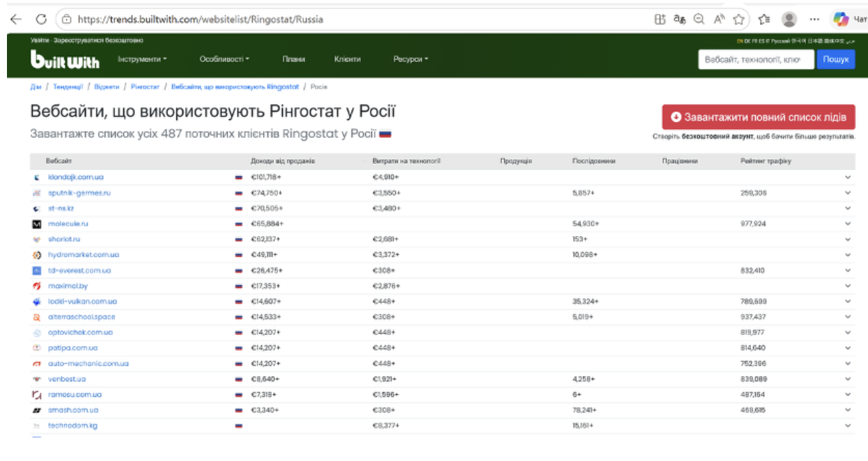Click the website search input field

click(756, 60)
